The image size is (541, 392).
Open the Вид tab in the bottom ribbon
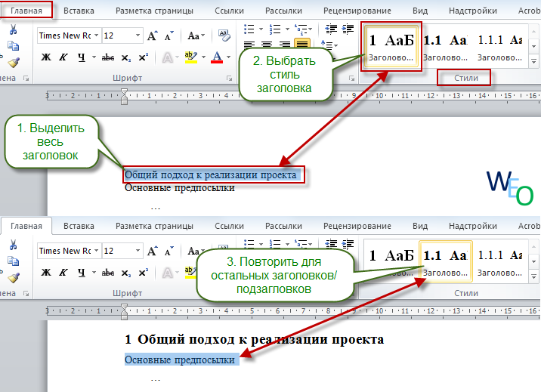click(420, 226)
